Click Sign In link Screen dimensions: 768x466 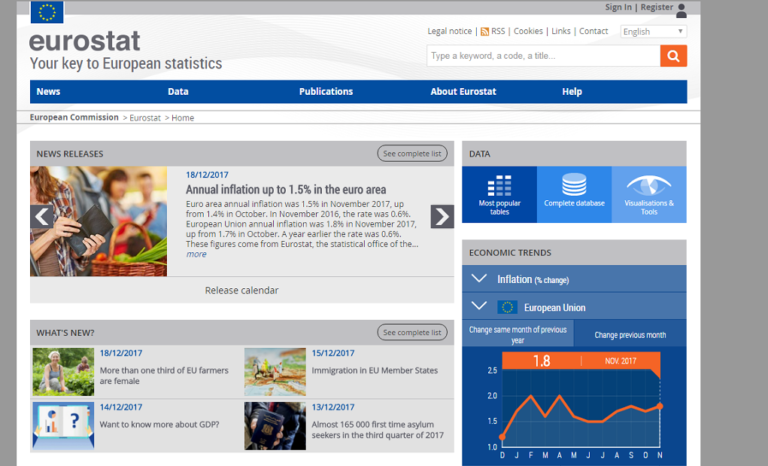[x=618, y=7]
